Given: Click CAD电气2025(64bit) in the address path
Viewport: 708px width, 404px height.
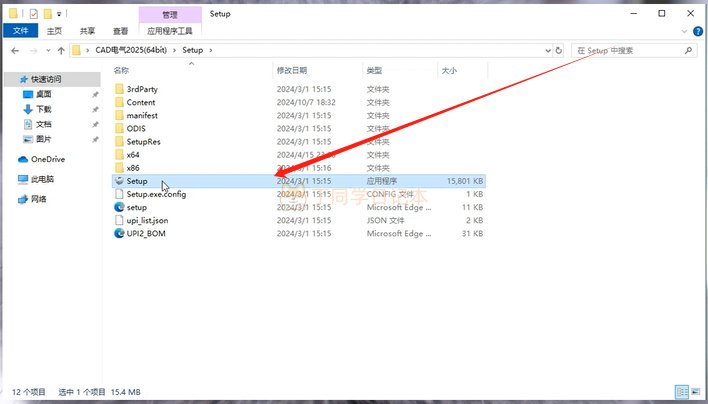Looking at the screenshot, I should [131, 50].
